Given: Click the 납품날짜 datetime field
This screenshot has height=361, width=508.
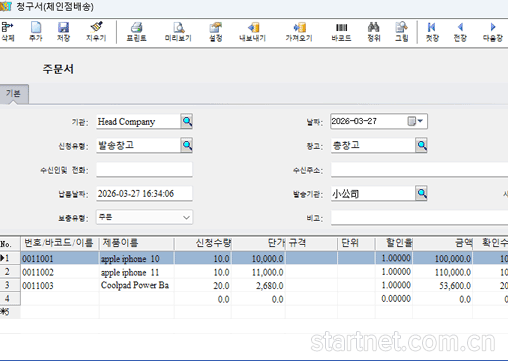Looking at the screenshot, I should click(144, 193).
